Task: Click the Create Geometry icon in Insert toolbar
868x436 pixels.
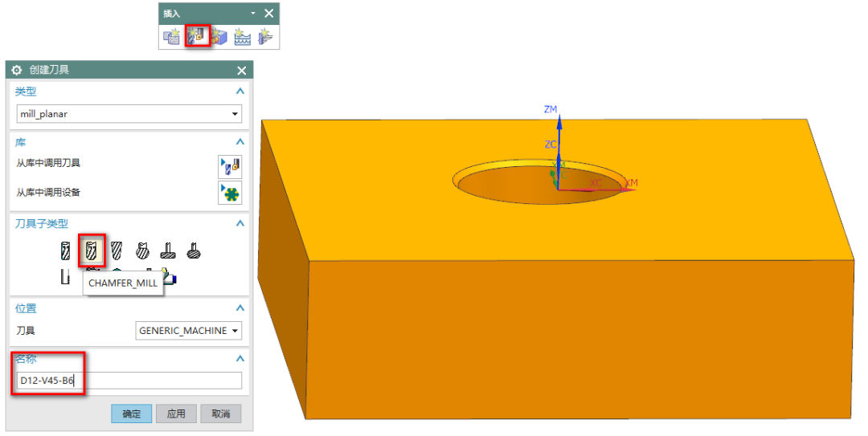Action: coord(219,36)
